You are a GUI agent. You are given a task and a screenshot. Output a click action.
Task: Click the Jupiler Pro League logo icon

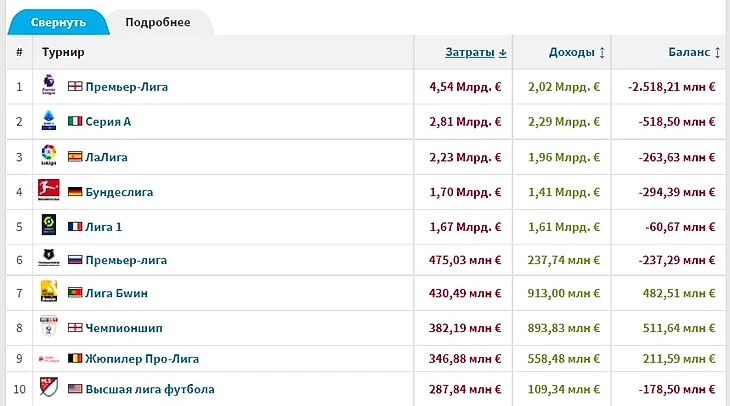48,358
